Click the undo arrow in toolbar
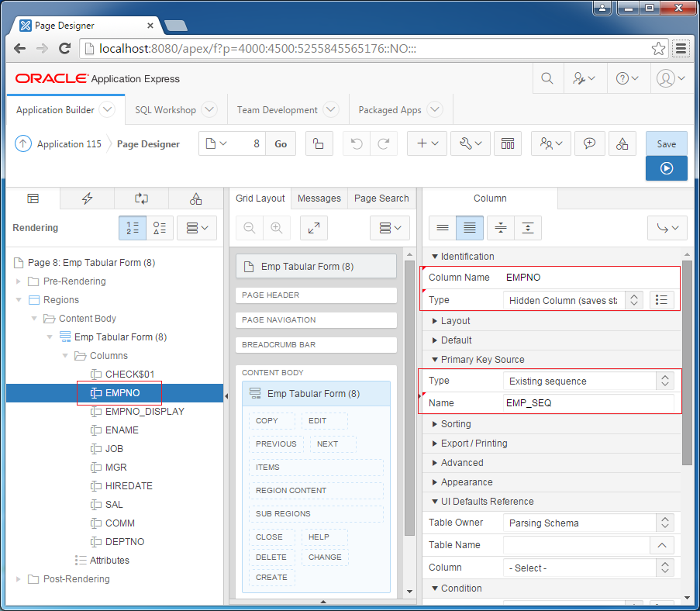 (357, 143)
